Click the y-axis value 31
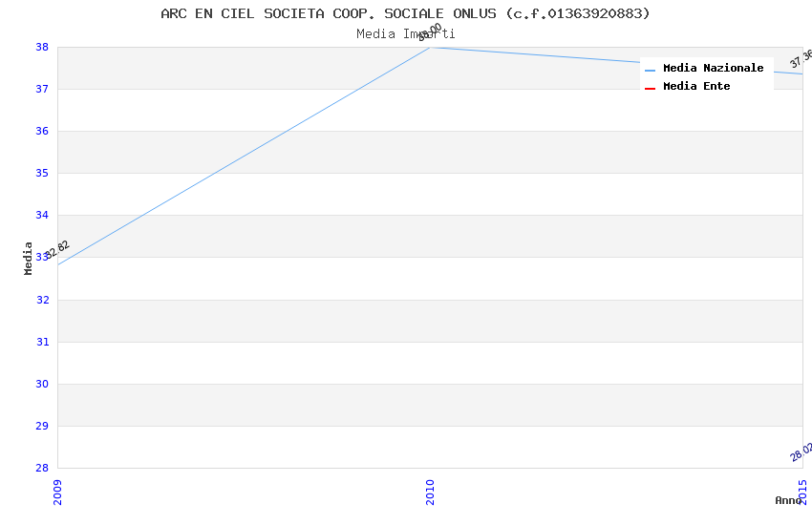The height and width of the screenshot is (525, 812). tap(42, 342)
